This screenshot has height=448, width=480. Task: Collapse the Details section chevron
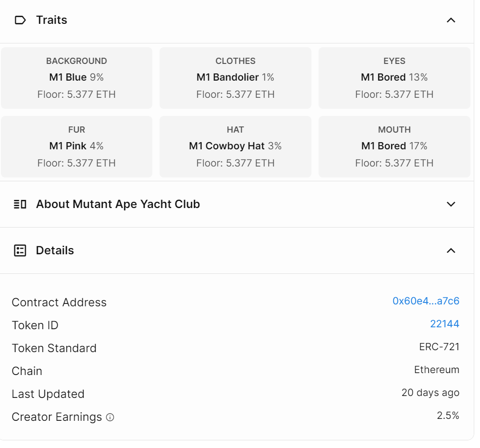pos(451,250)
